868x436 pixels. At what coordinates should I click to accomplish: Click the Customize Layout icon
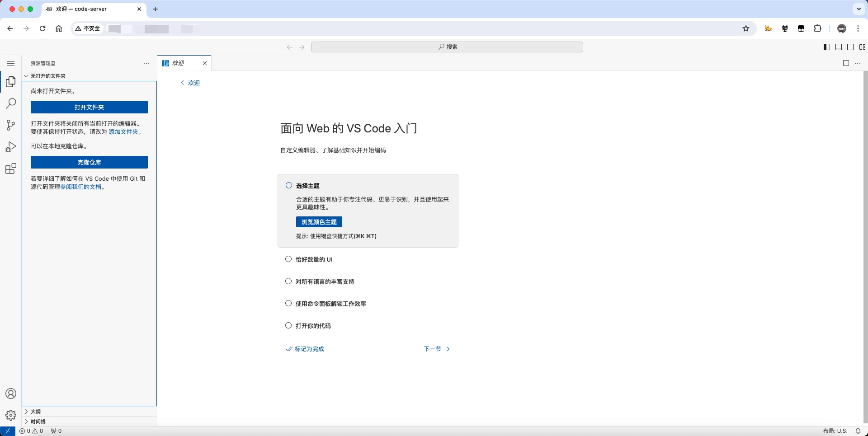click(862, 47)
